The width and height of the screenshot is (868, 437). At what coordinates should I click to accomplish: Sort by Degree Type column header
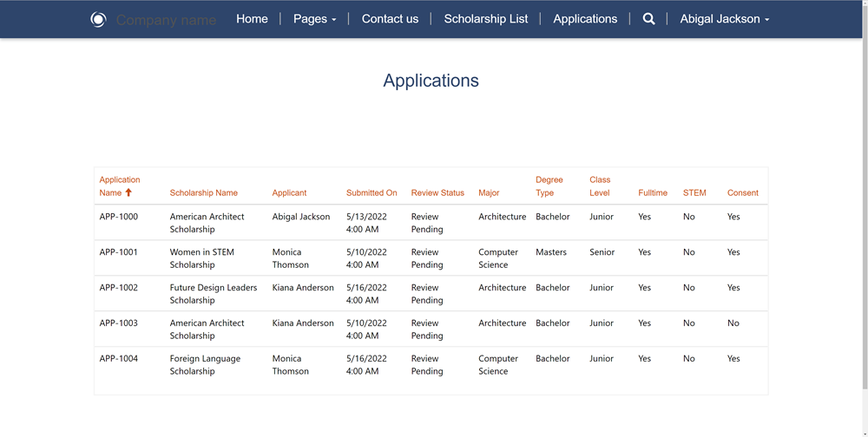tap(549, 186)
